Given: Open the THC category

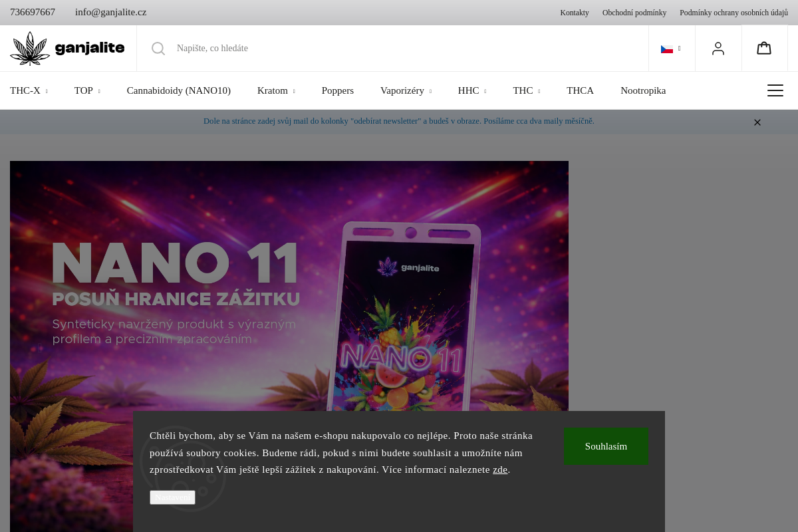Looking at the screenshot, I should coord(523,90).
